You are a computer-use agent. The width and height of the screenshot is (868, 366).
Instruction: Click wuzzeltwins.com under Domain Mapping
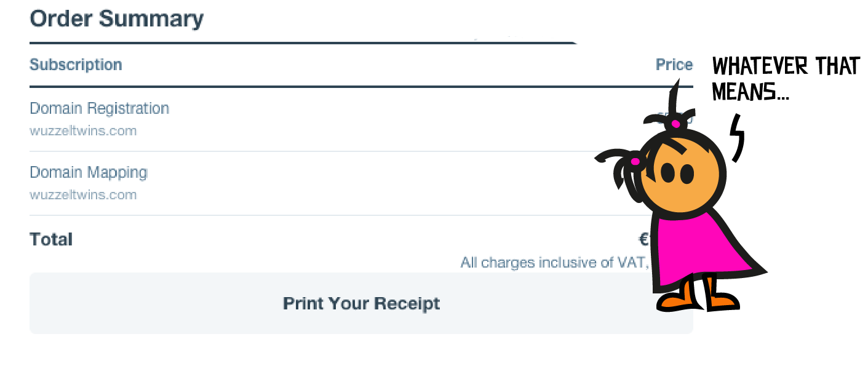(x=83, y=195)
